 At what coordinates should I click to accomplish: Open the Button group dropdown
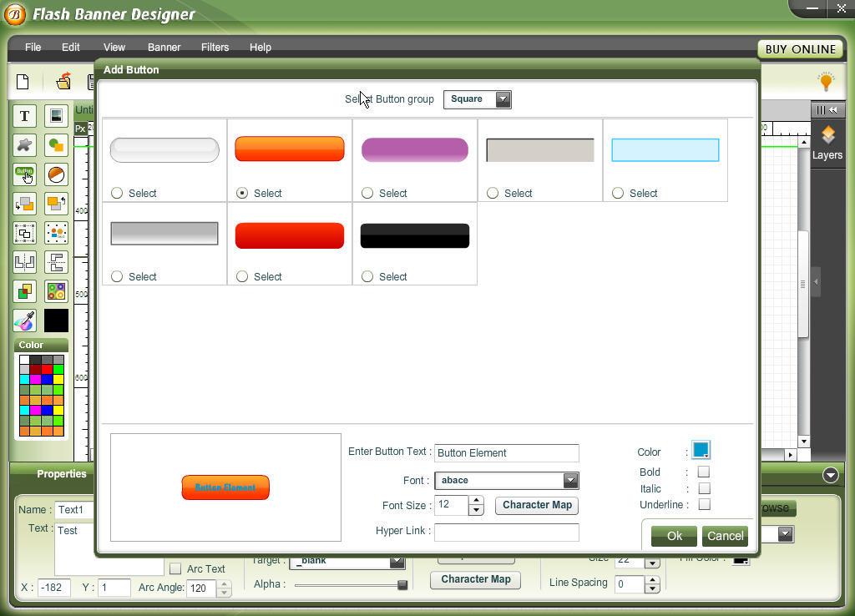(x=502, y=98)
